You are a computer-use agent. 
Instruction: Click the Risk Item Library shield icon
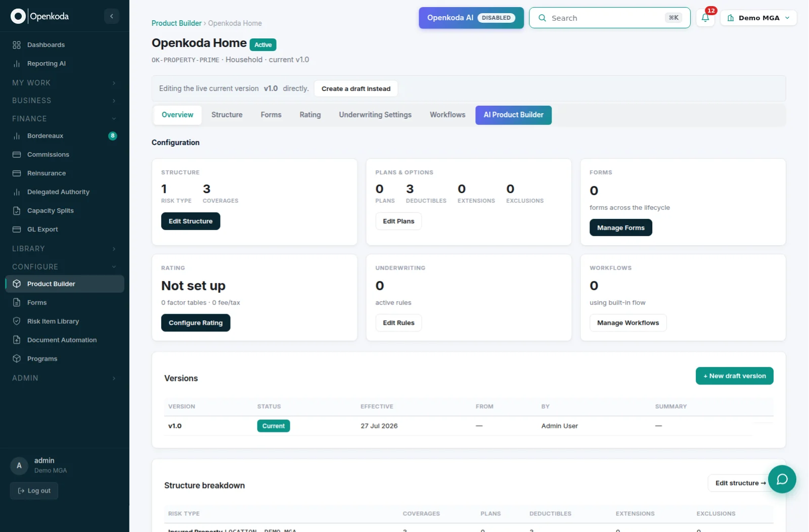(17, 322)
